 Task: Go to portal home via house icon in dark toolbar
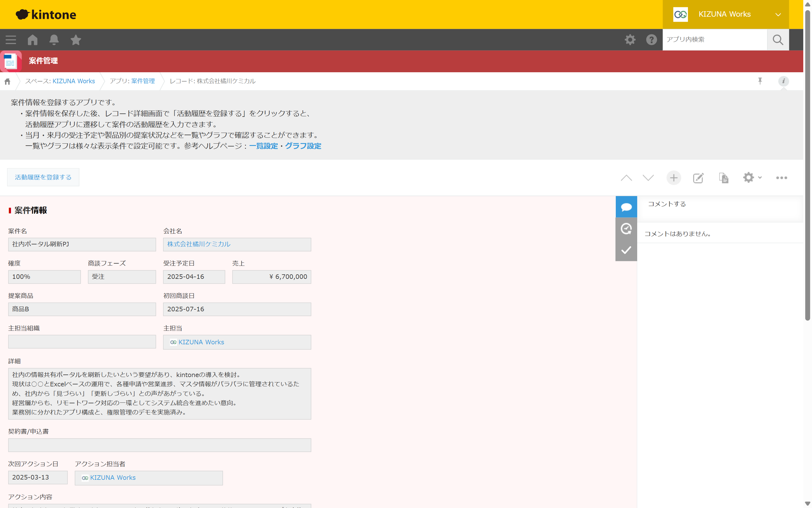[32, 40]
